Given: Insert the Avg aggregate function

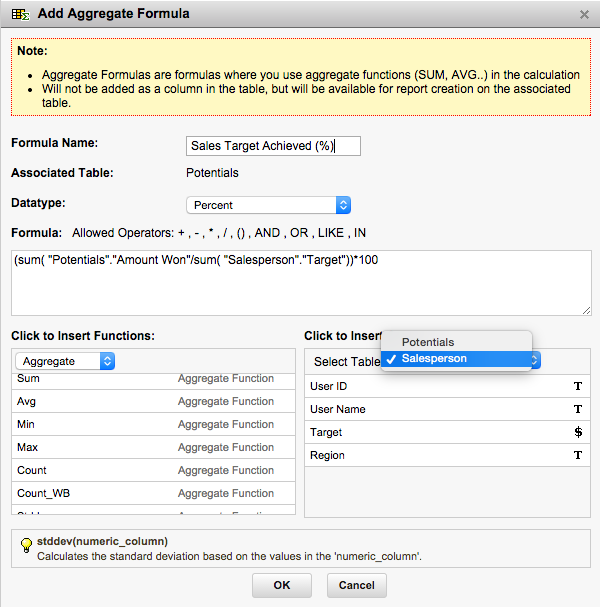Looking at the screenshot, I should coord(26,401).
